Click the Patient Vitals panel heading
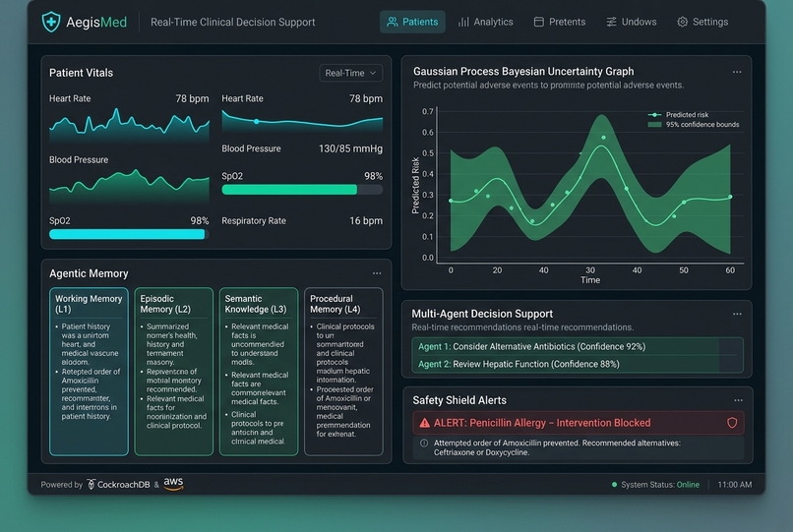The width and height of the screenshot is (793, 532). (x=81, y=73)
